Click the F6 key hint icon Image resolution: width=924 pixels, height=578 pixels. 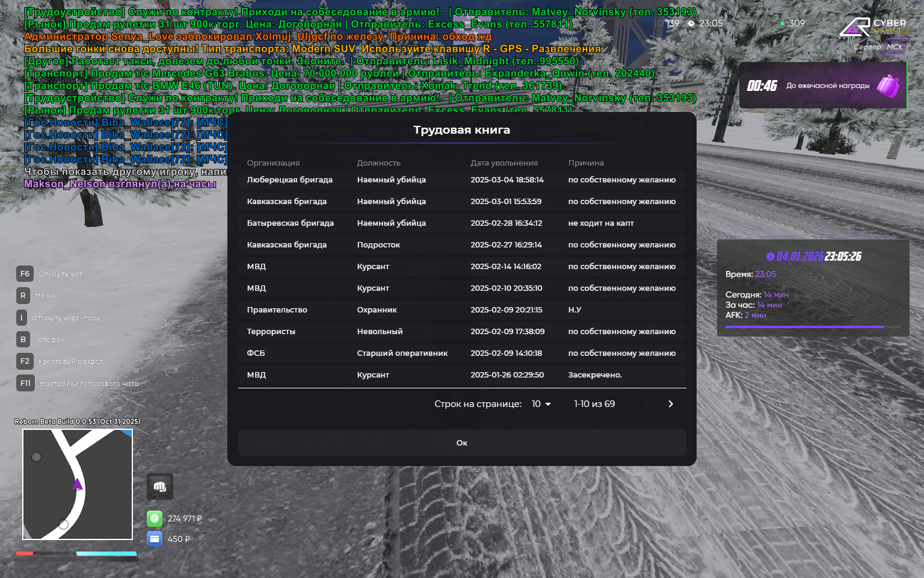[x=25, y=274]
